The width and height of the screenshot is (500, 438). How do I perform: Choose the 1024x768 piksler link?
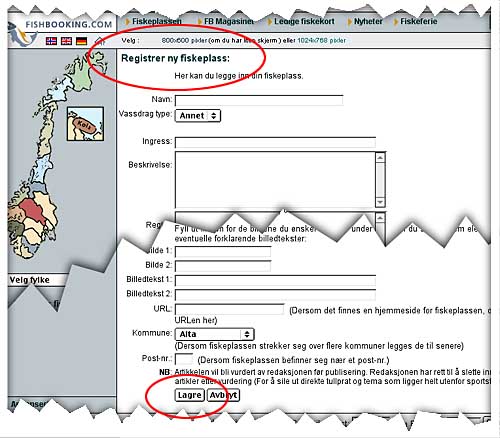(321, 41)
